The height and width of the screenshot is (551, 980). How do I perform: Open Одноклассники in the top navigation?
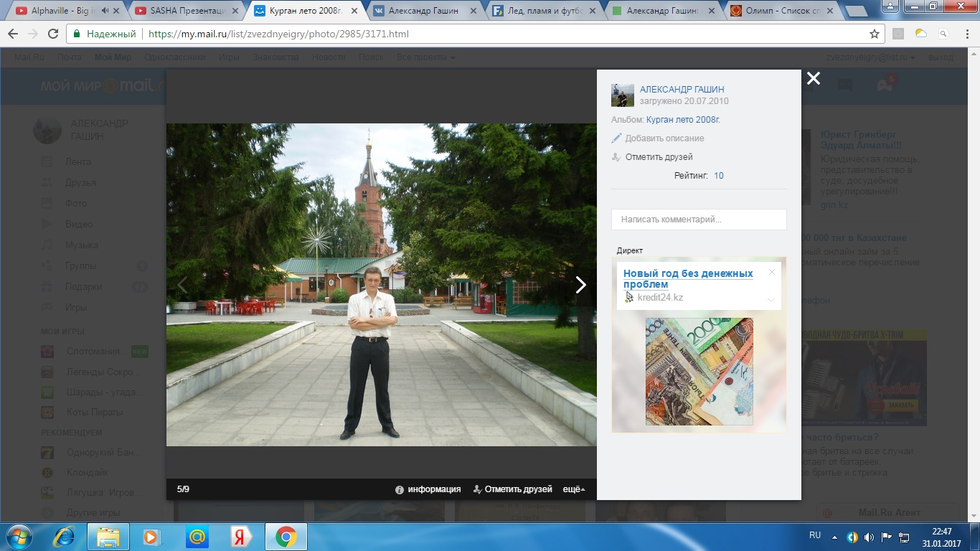click(174, 57)
